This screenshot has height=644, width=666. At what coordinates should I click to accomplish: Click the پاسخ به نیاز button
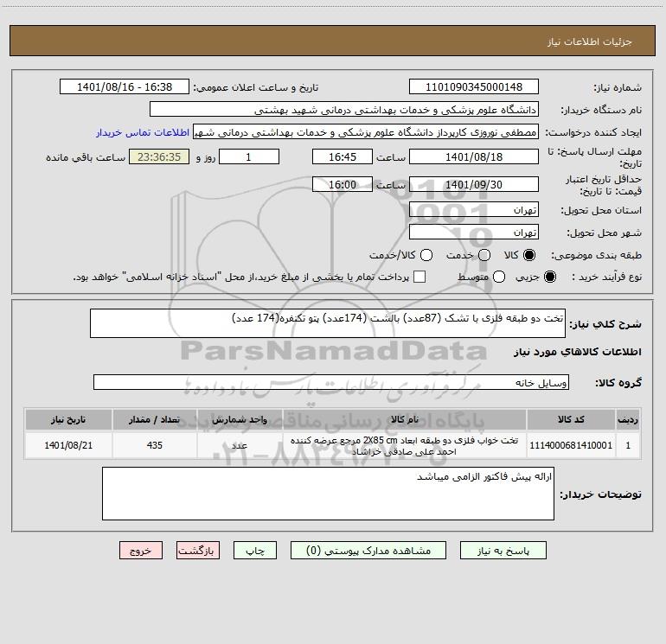(503, 550)
